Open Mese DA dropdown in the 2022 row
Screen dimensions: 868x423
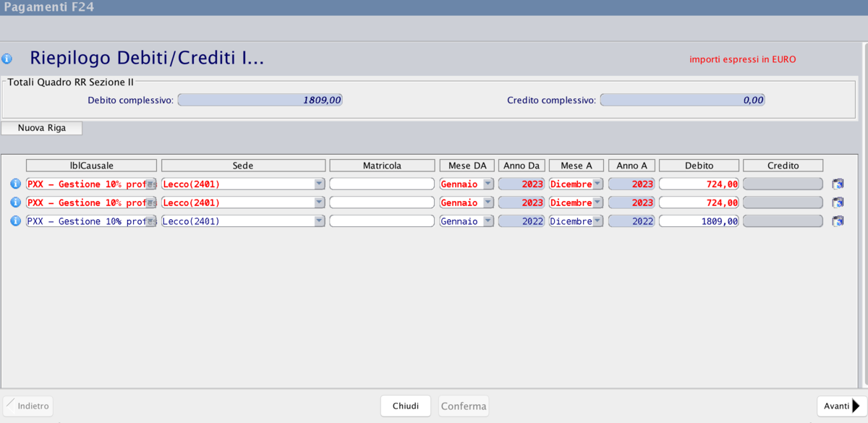tap(488, 221)
